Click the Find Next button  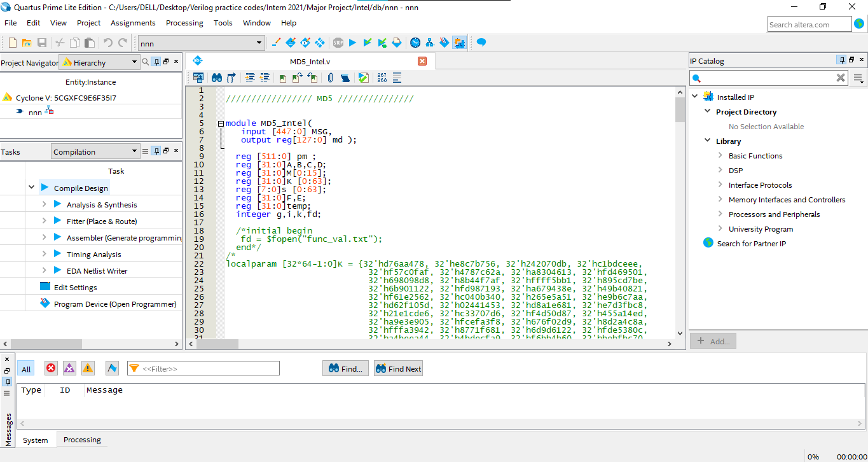[x=399, y=368]
